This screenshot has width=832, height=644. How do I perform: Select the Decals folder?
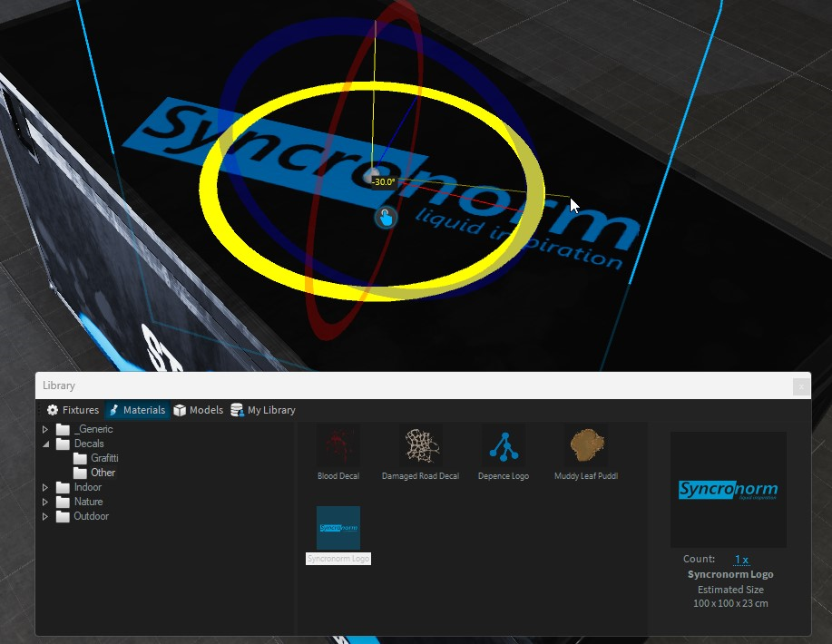[x=89, y=444]
